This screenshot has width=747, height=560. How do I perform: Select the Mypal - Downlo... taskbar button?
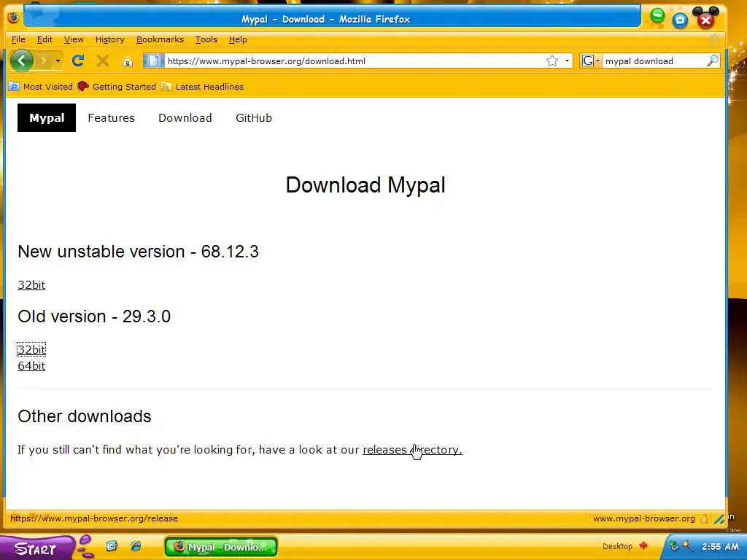click(221, 547)
